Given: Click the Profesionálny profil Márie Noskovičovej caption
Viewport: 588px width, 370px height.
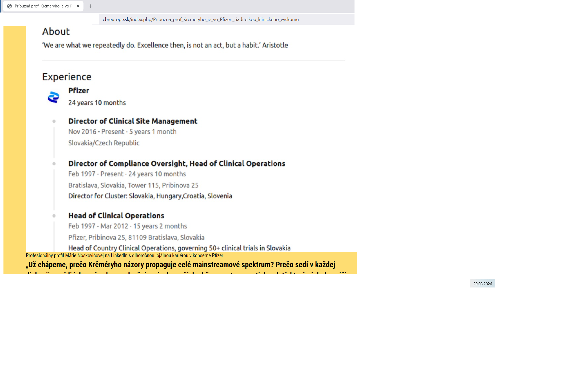Looking at the screenshot, I should (x=124, y=256).
